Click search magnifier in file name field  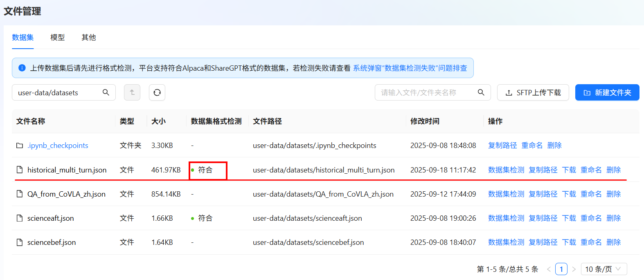(x=481, y=92)
